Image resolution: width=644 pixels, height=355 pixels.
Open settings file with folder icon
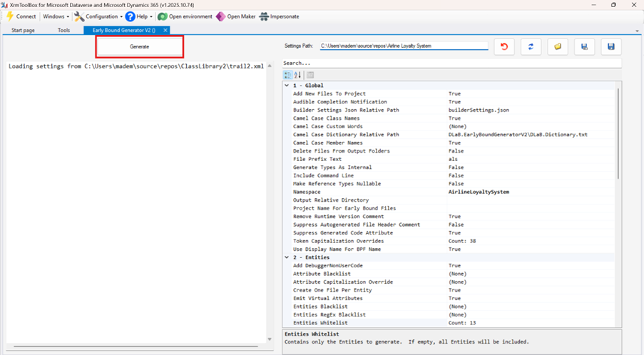coord(558,46)
